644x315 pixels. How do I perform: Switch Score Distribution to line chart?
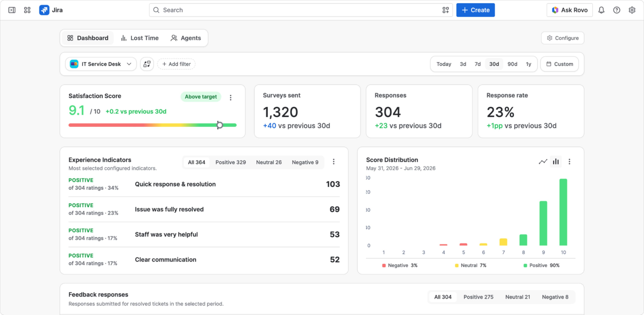[x=543, y=162]
